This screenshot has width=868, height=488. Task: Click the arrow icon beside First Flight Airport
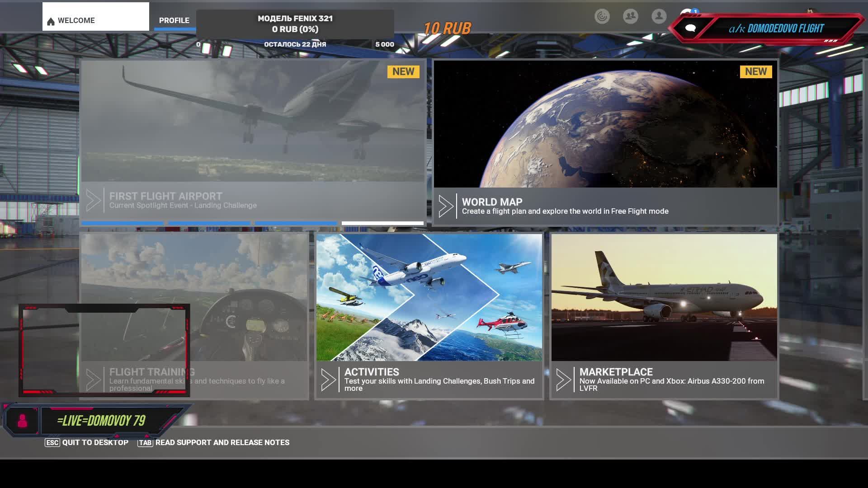(x=93, y=201)
